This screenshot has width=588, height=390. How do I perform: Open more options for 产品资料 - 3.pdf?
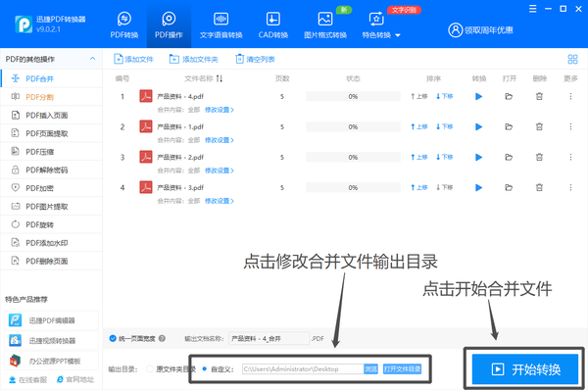coord(570,187)
